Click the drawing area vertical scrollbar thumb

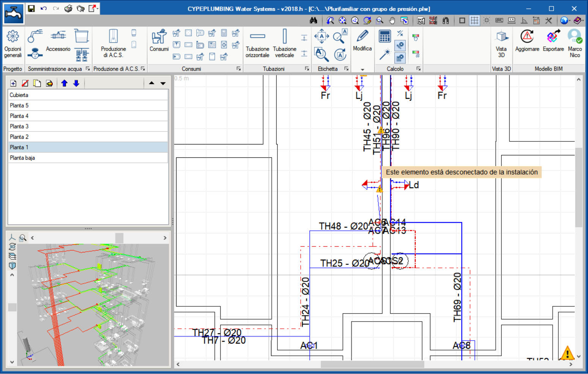point(579,187)
